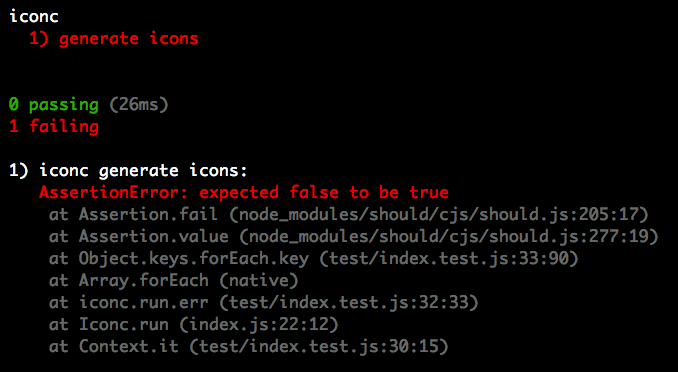Click the '(26ms)' duration text

click(x=138, y=104)
